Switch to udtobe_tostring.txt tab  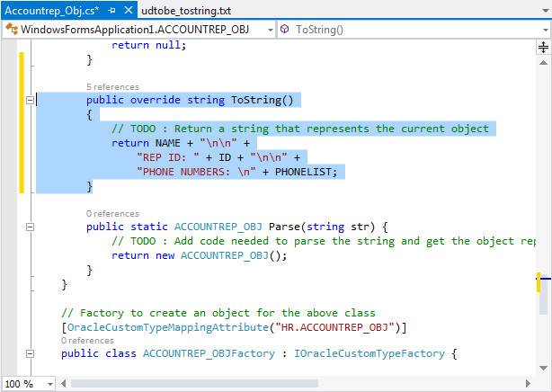pos(186,11)
